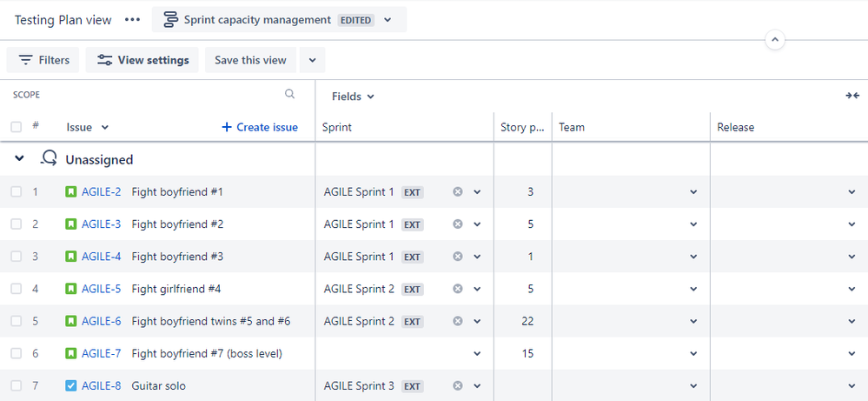The height and width of the screenshot is (401, 868).
Task: Collapse the header with the round chevron-up button
Action: [775, 40]
